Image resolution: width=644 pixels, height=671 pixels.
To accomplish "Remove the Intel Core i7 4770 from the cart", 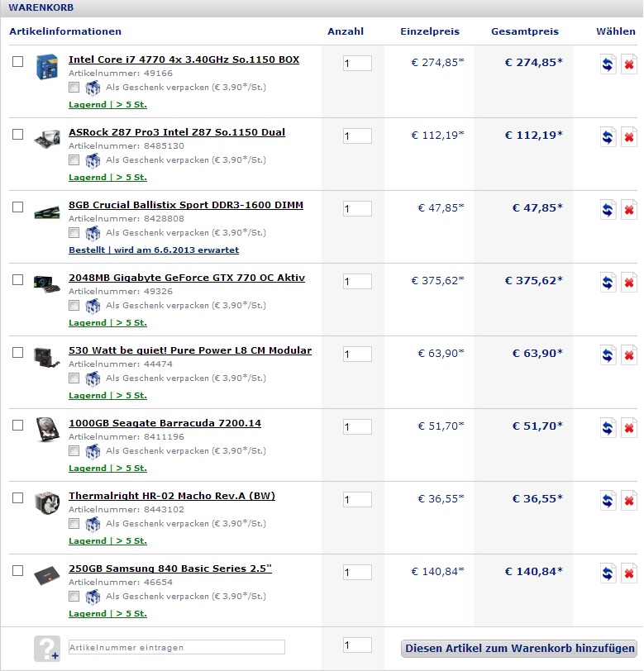I will point(629,64).
